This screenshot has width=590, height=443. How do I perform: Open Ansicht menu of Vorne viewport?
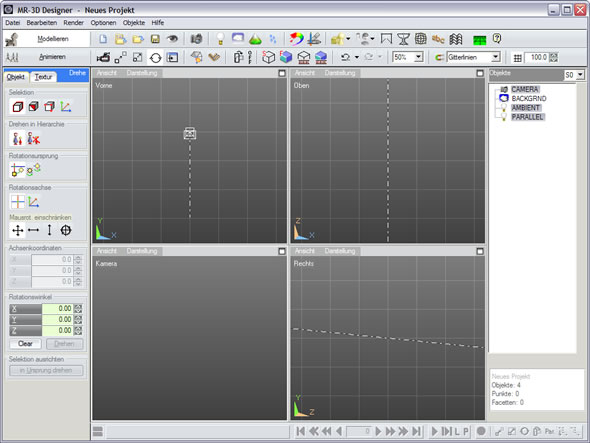[x=106, y=73]
